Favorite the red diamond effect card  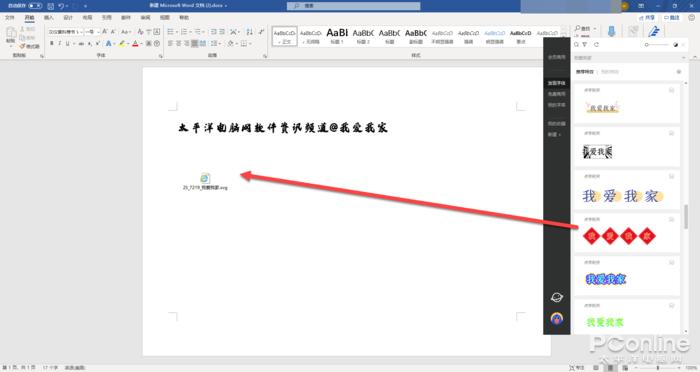(671, 219)
